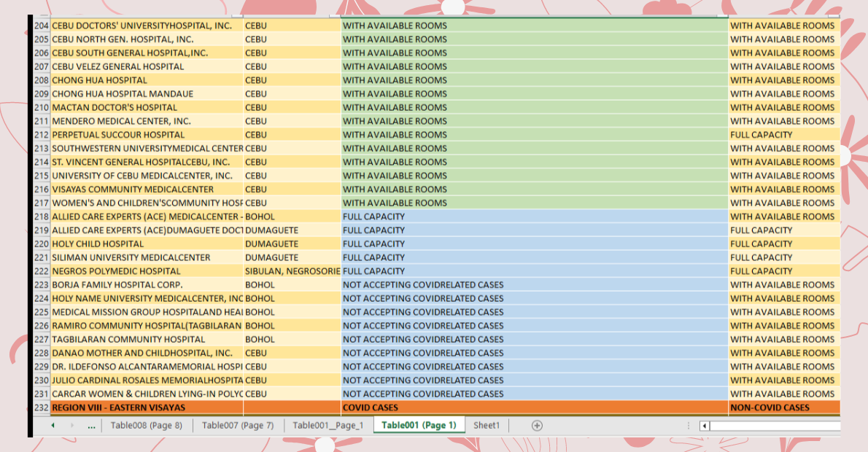
Task: Click the BORJA FAMILY HOSPITAL CORP. cell
Action: click(147, 285)
